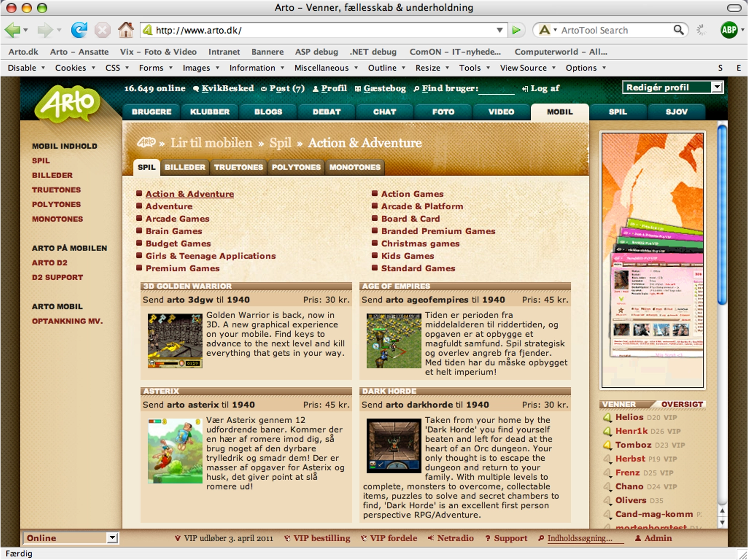Image resolution: width=748 pixels, height=560 pixels.
Task: Select the MONOTONES sub-tab
Action: (355, 167)
